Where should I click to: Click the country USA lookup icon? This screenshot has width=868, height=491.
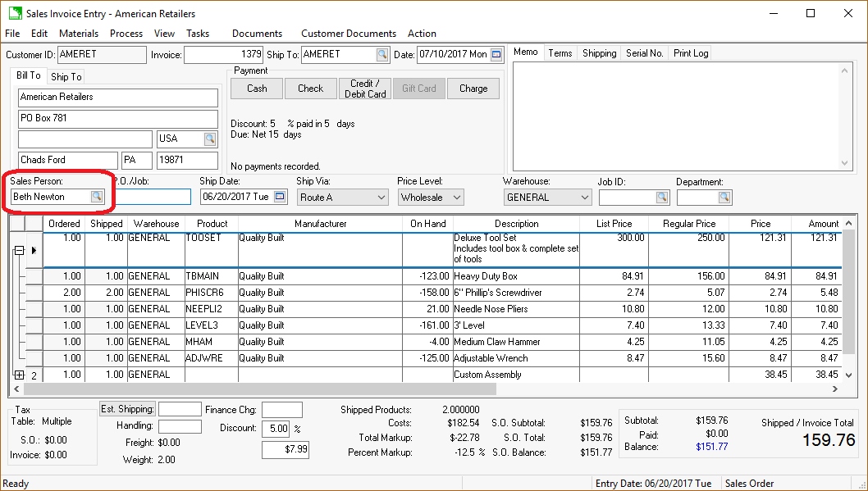(210, 139)
